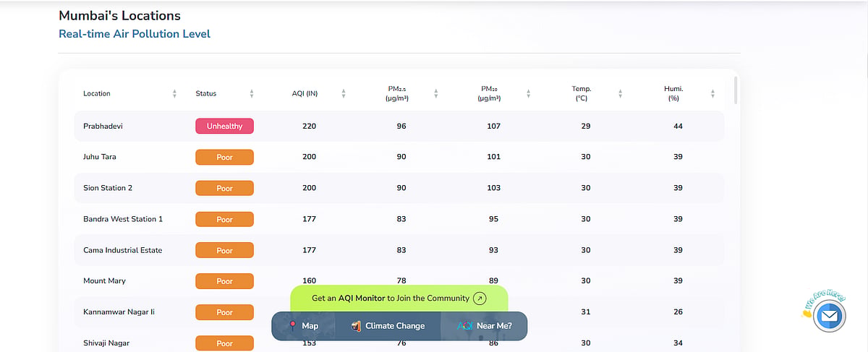This screenshot has height=352, width=868.
Task: Open Cama Industrial Estate location
Action: [x=123, y=250]
